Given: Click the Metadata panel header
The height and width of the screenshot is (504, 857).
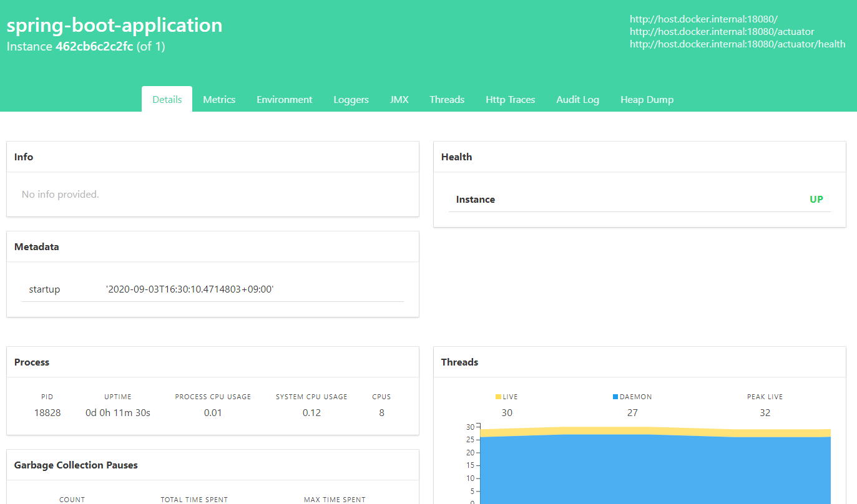Looking at the screenshot, I should pyautogui.click(x=213, y=247).
